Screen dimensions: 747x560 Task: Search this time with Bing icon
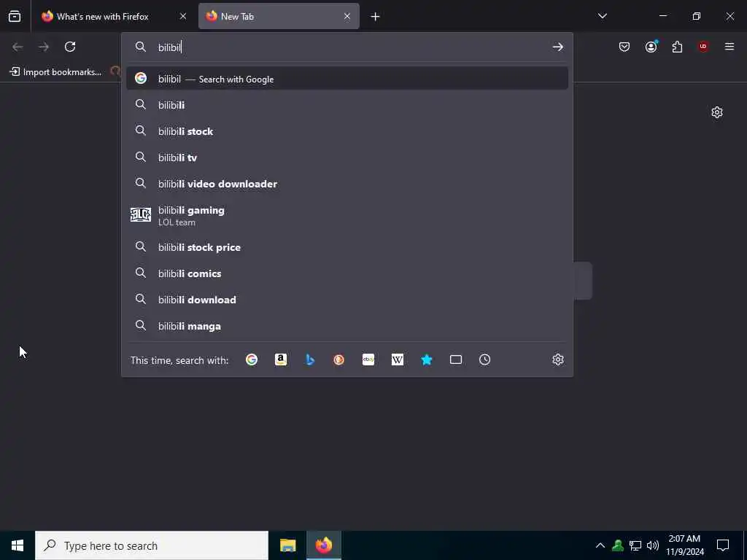(x=310, y=359)
